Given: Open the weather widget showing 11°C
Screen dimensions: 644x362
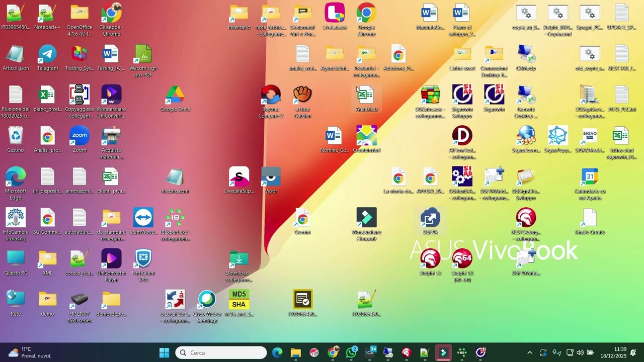Looking at the screenshot, I should [30, 352].
